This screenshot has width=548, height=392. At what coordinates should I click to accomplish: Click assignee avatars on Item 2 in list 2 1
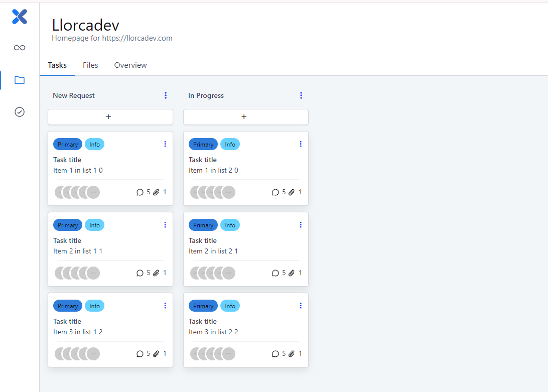pos(213,273)
